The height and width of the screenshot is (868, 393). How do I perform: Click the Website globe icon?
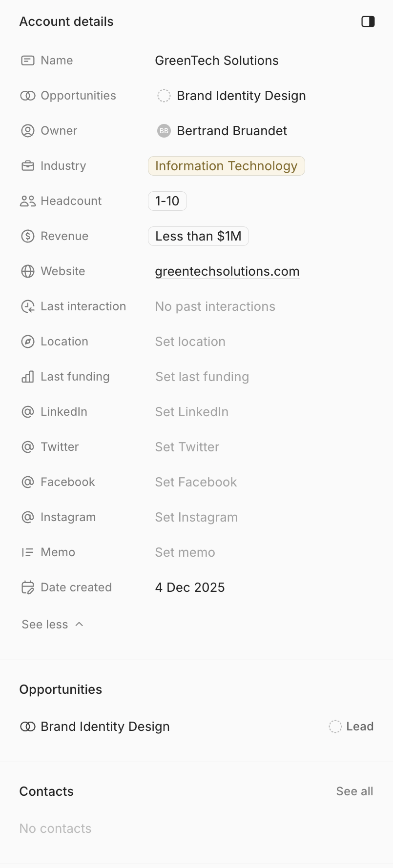point(28,271)
